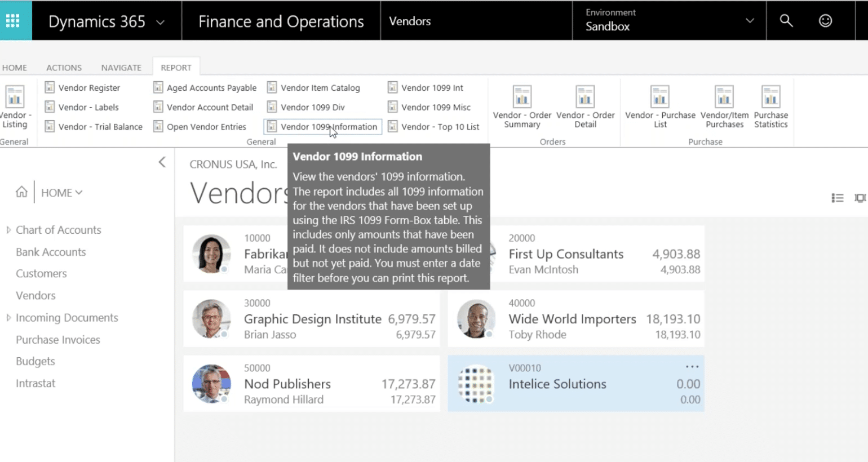Switch to the NAVIGATE ribbon tab

coord(121,68)
